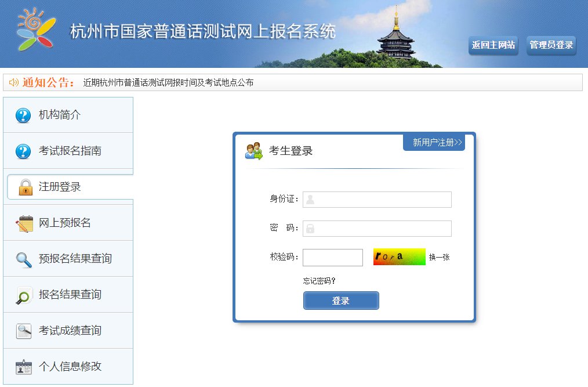The image size is (588, 387).
Task: Click the green magnifier icon next to 报名结果查询
Action: pyautogui.click(x=24, y=295)
